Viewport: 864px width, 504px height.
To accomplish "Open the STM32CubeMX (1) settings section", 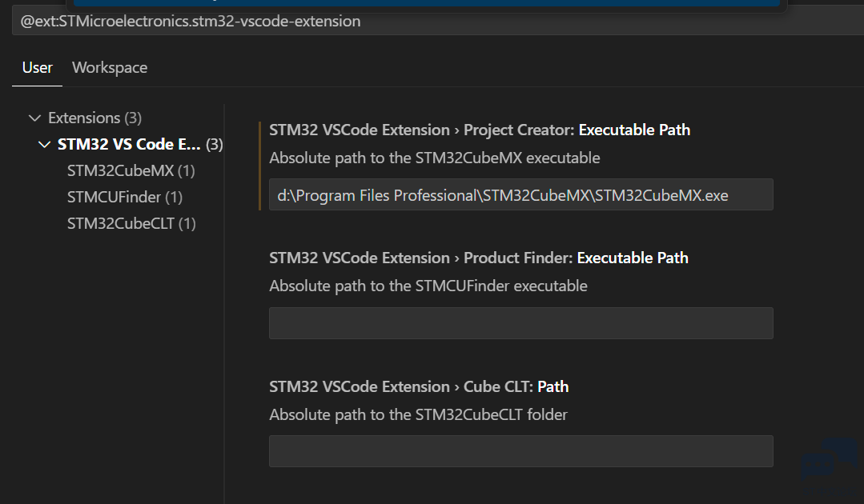I will click(x=131, y=170).
